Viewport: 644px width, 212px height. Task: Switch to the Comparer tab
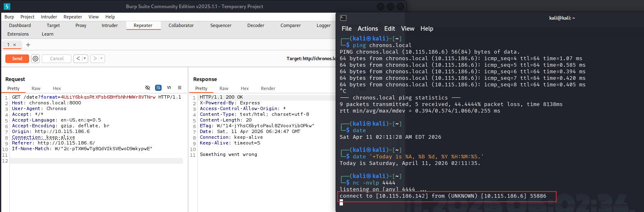pos(290,25)
